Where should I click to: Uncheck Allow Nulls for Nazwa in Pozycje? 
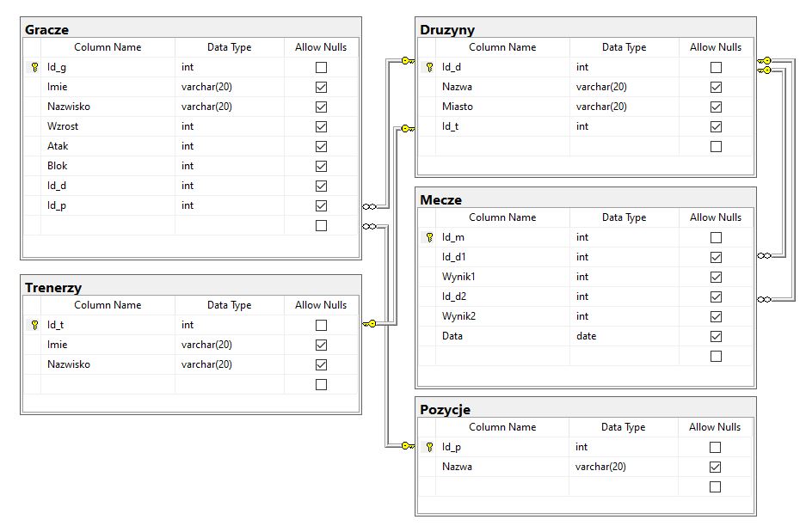point(715,467)
